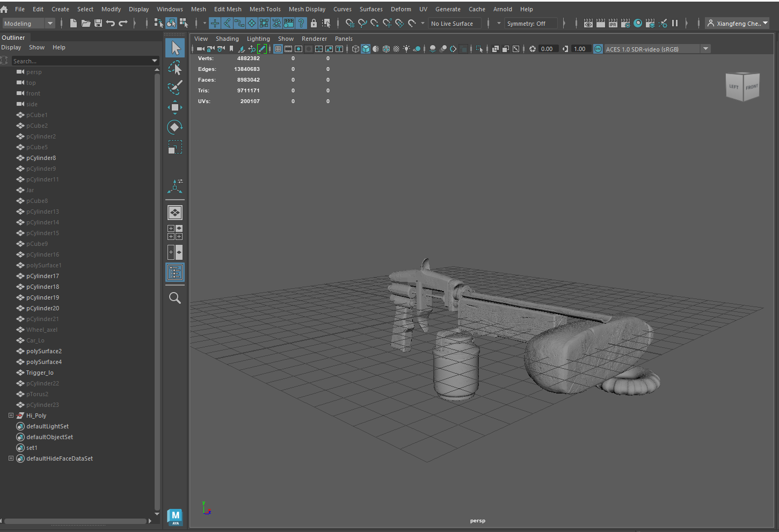Open the Outliner Display menu
The image size is (779, 532).
[x=11, y=47]
